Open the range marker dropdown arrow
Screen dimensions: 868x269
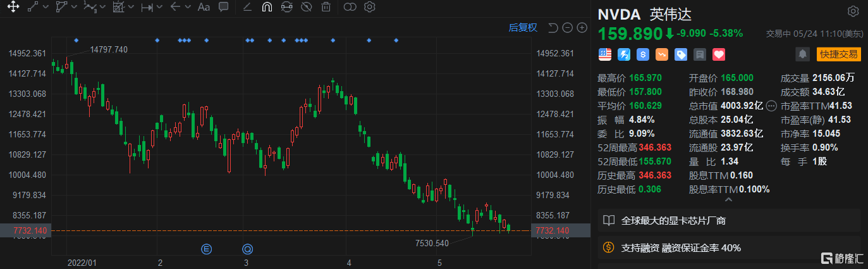click(159, 8)
